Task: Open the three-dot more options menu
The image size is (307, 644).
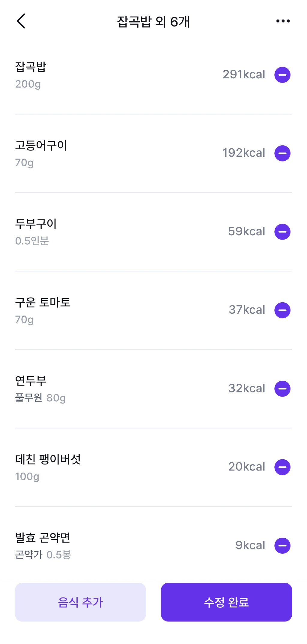Action: [283, 21]
